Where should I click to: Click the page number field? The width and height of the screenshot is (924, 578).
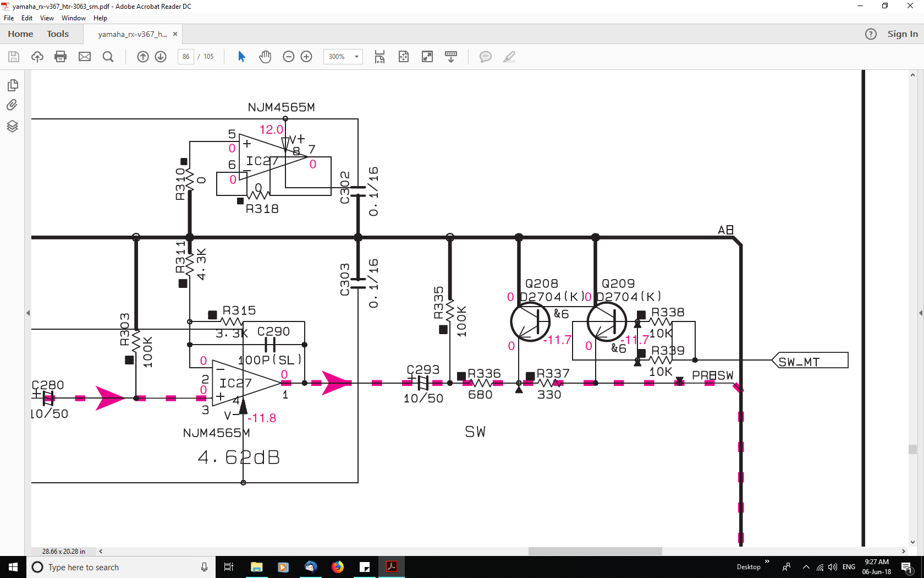[x=186, y=57]
